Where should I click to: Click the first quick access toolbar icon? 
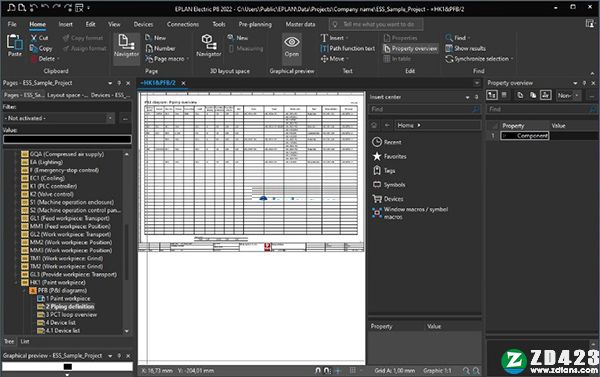pos(11,7)
